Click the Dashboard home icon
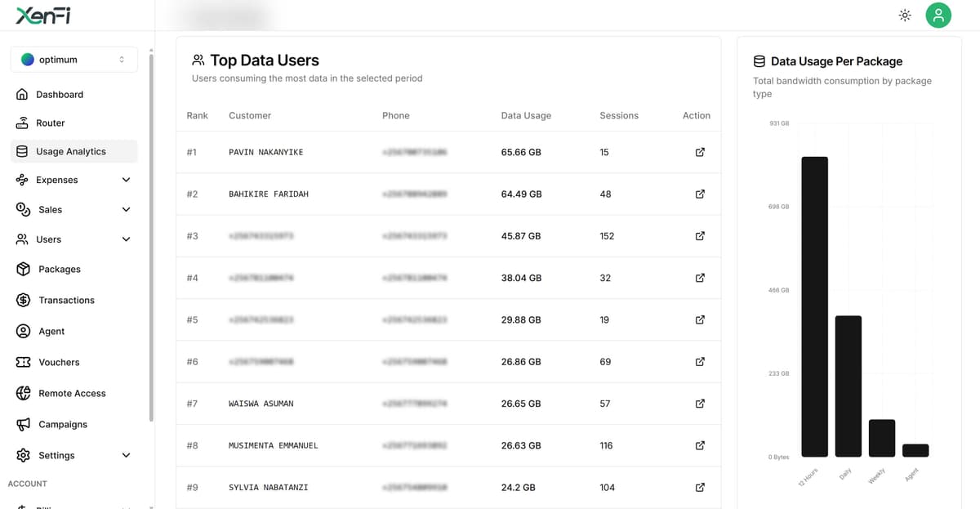 tap(23, 95)
